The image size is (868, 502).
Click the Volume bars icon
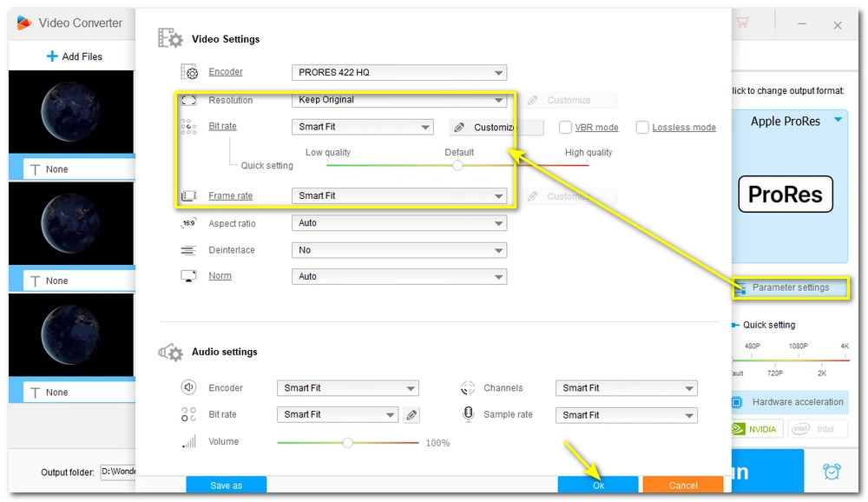pyautogui.click(x=188, y=441)
